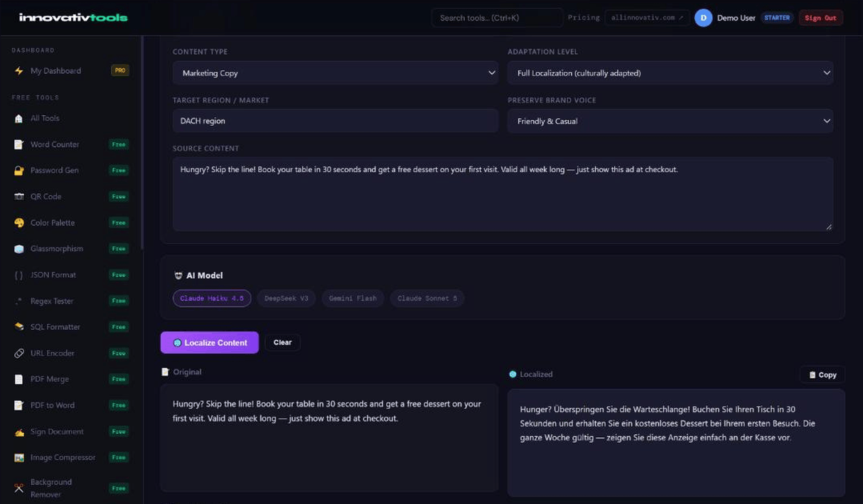The image size is (863, 504).
Task: Click the Sign Out button
Action: pyautogui.click(x=821, y=18)
